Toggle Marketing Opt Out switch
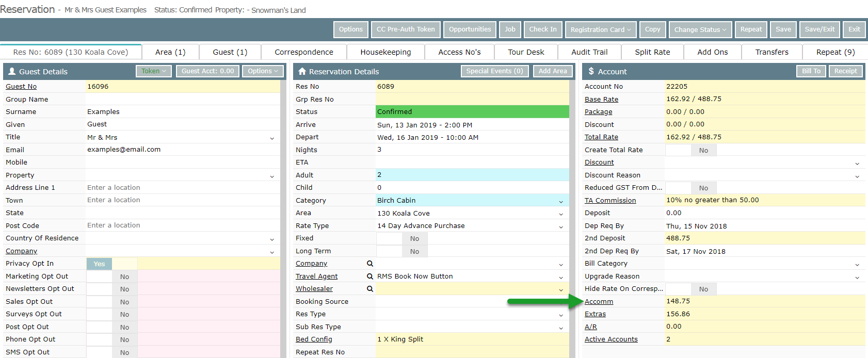Screen dimensions: 868x358 (112, 276)
